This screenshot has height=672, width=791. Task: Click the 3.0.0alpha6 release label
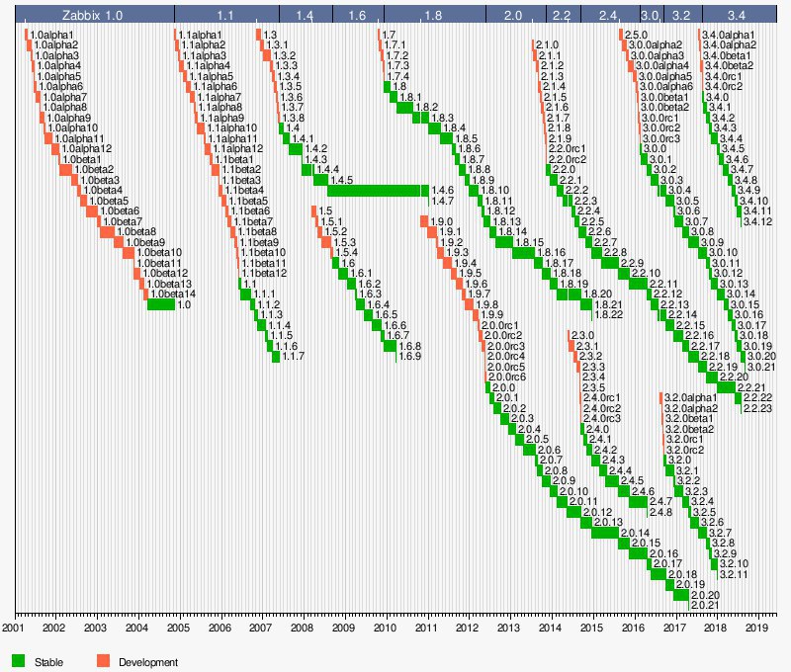[x=666, y=87]
